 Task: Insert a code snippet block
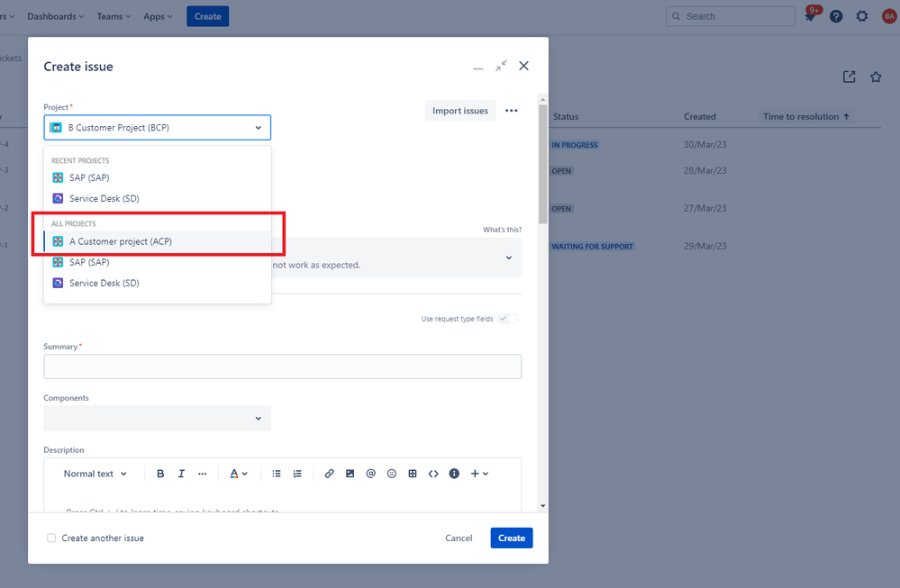tap(433, 474)
